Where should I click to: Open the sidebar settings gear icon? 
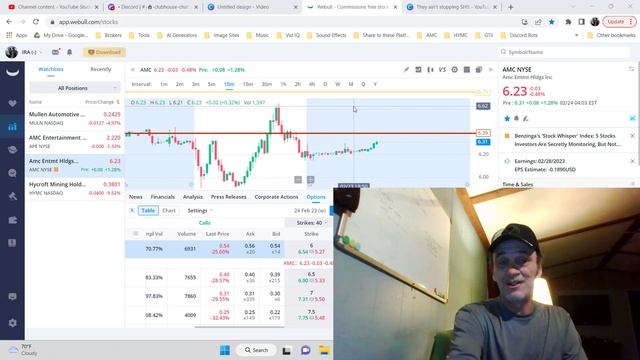coord(13,322)
